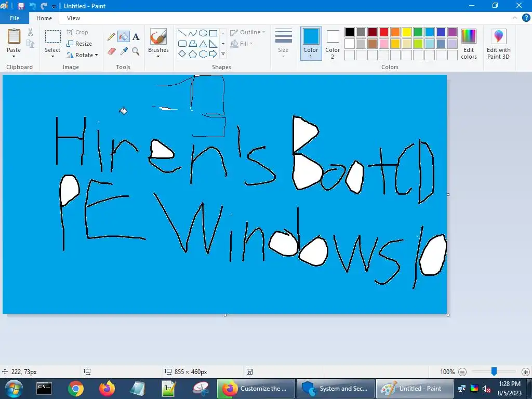Expand the Paste dropdown arrow
This screenshot has width=532, height=399.
tap(14, 56)
